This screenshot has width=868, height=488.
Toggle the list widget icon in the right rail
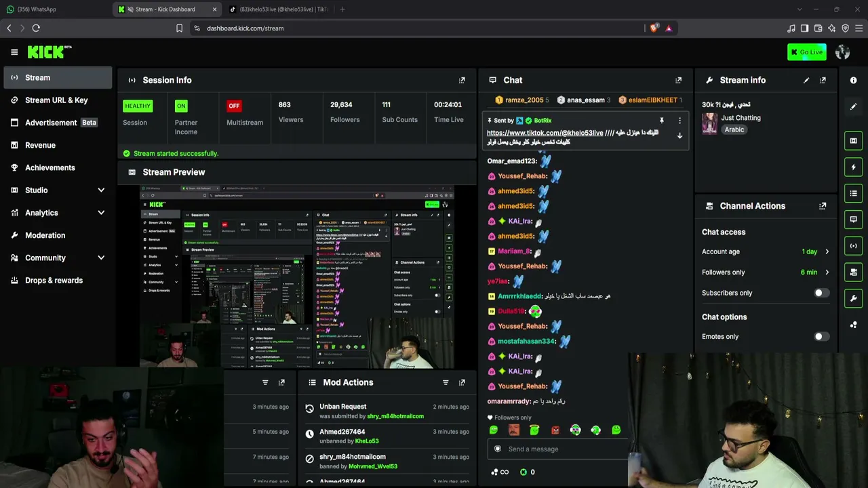pos(854,193)
